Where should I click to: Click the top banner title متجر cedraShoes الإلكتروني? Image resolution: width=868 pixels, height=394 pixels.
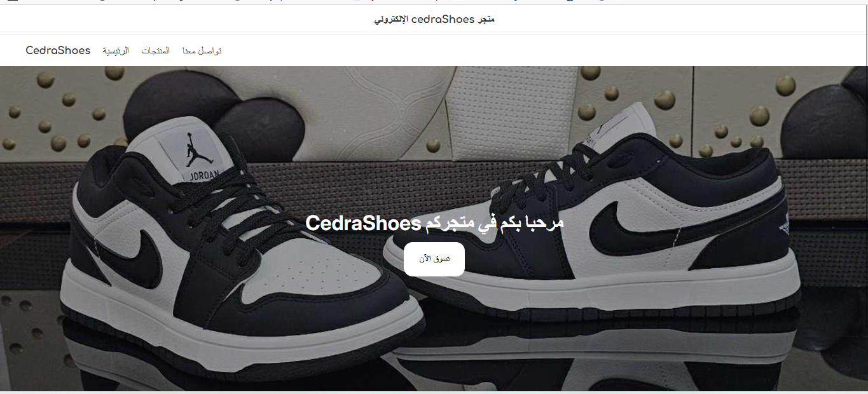click(x=434, y=20)
